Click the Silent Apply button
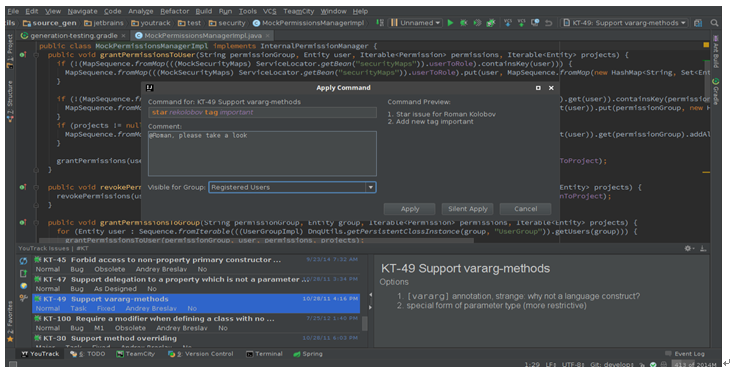Screen dimensions: 736x373 point(468,209)
